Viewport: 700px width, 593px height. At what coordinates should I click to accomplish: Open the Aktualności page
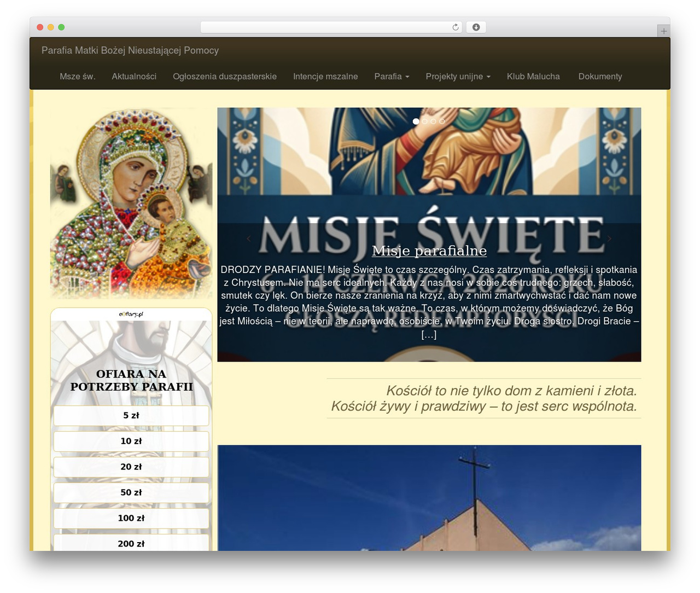point(134,77)
